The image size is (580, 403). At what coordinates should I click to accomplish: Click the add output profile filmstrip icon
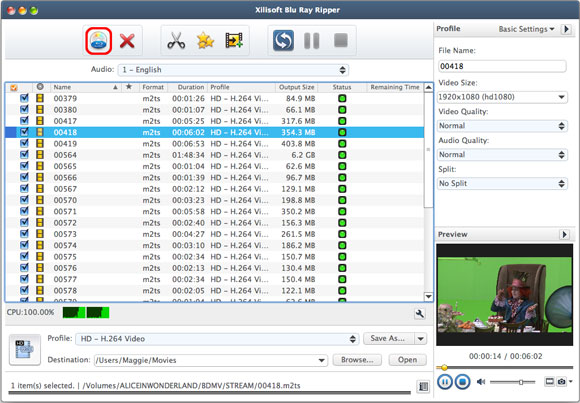(234, 41)
